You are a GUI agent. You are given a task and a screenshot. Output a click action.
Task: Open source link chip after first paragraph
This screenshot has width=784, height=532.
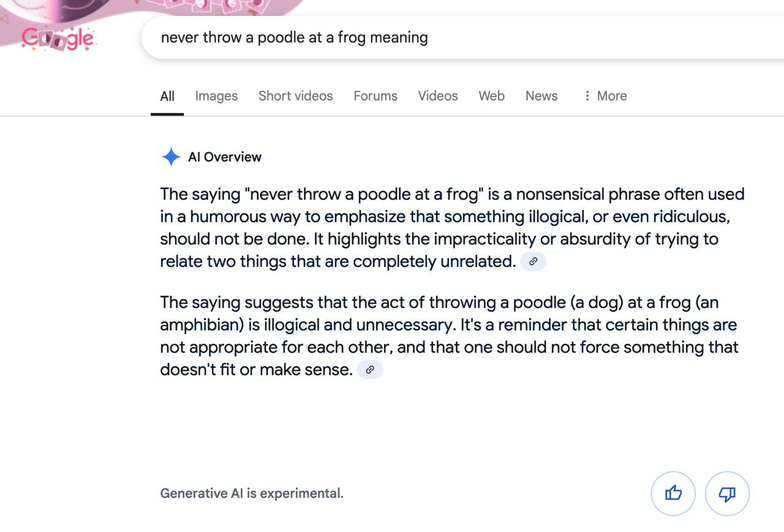533,261
